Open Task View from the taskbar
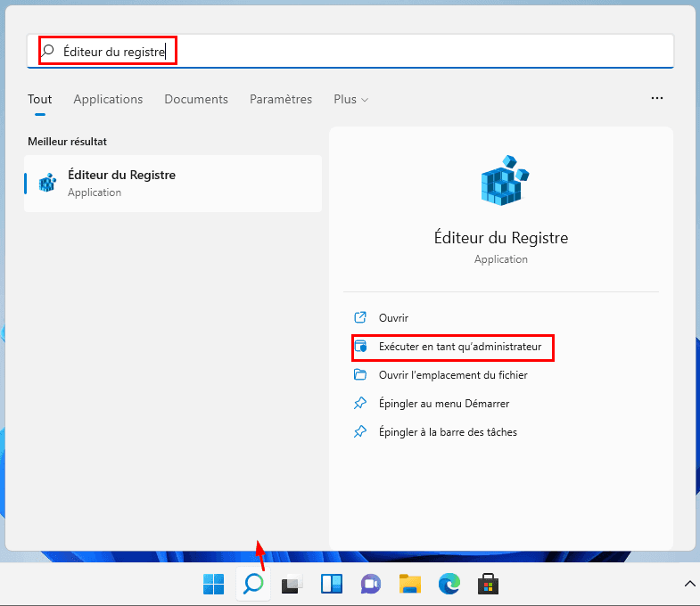Image resolution: width=700 pixels, height=606 pixels. (x=292, y=584)
